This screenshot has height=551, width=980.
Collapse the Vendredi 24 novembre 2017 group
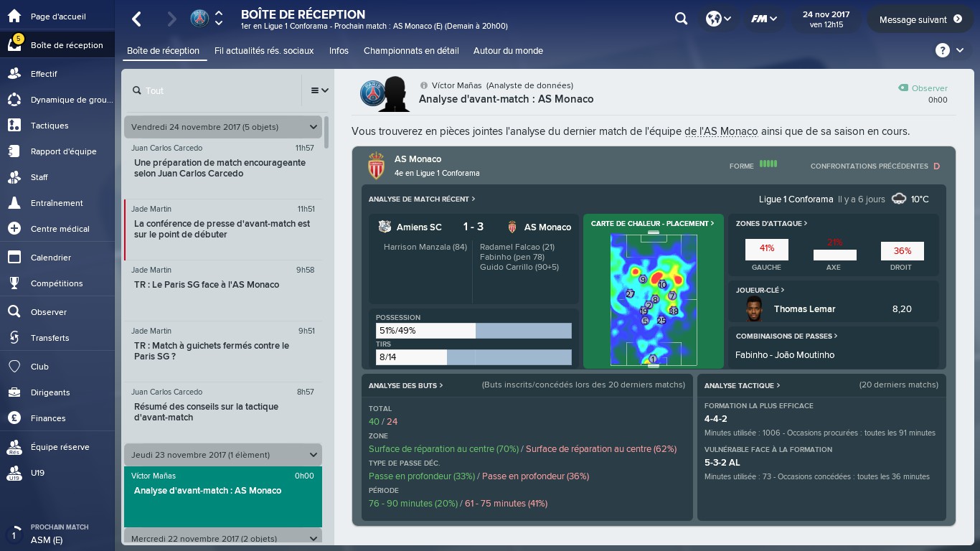click(313, 127)
